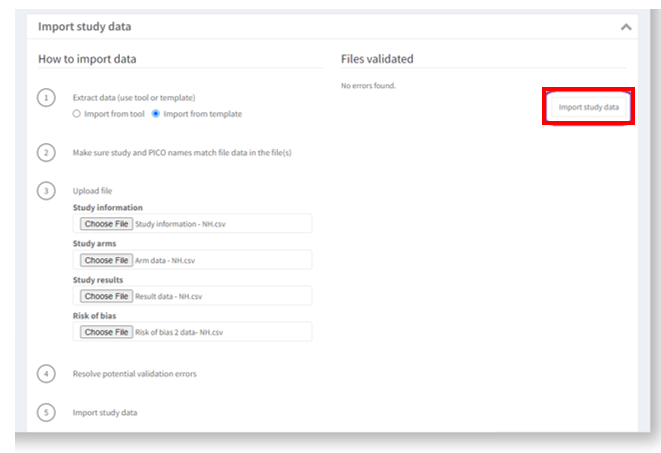Select the Import from template radio option
661x453 pixels.
click(x=155, y=114)
